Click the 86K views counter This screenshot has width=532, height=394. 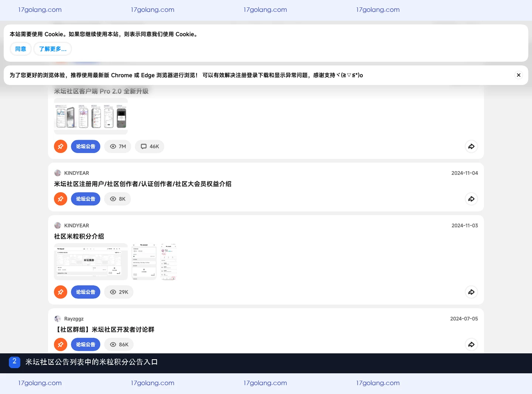pyautogui.click(x=119, y=344)
